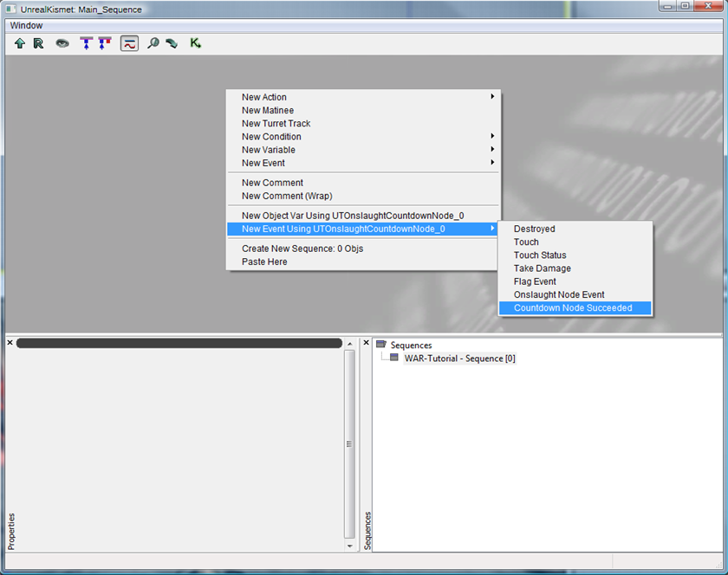Click the Properties panel vertical scrollbar thumb
The image size is (728, 575).
point(349,444)
